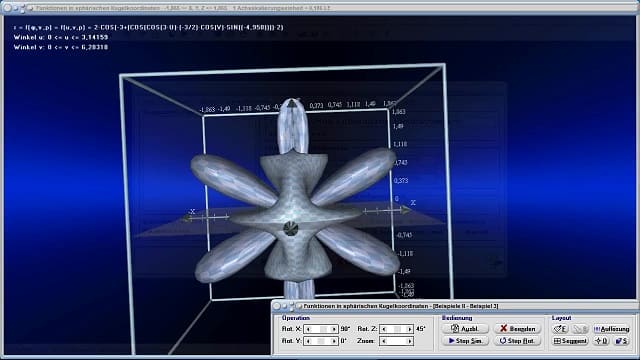Click the S layout icon button
This screenshot has width=640, height=360.
622,341
